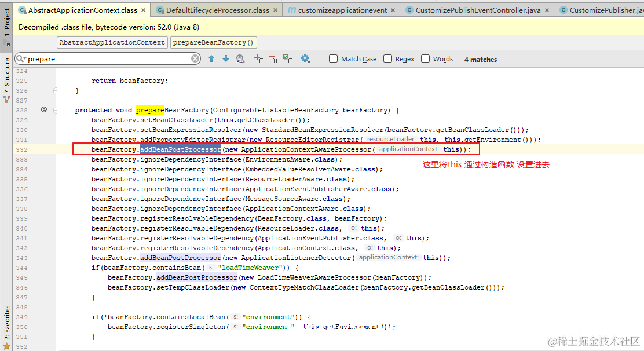Close AbstractApplicationContext.class tab

(143, 10)
